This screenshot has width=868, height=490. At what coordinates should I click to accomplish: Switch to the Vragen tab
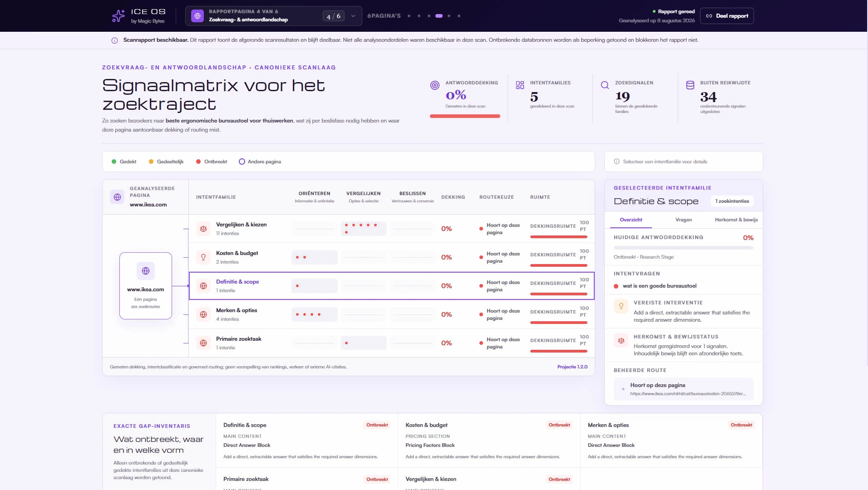(x=683, y=220)
